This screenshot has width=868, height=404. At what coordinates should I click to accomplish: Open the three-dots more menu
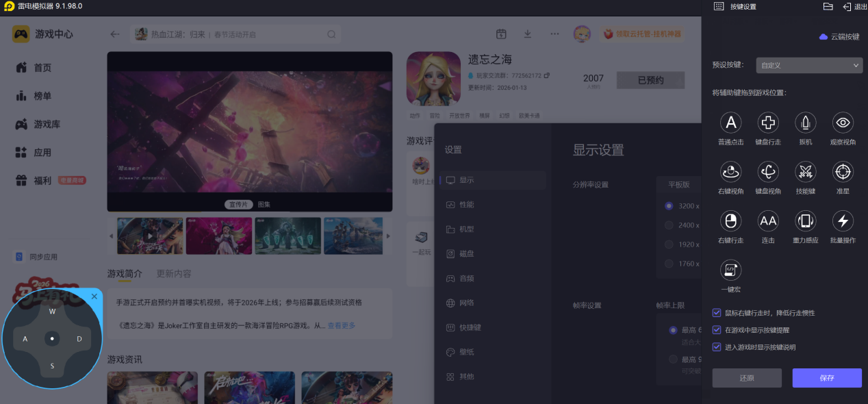point(554,34)
